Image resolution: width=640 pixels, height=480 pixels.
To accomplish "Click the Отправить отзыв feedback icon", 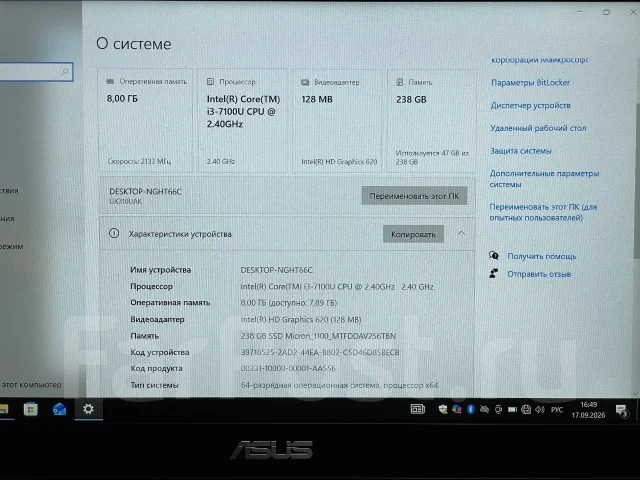I will [x=494, y=273].
